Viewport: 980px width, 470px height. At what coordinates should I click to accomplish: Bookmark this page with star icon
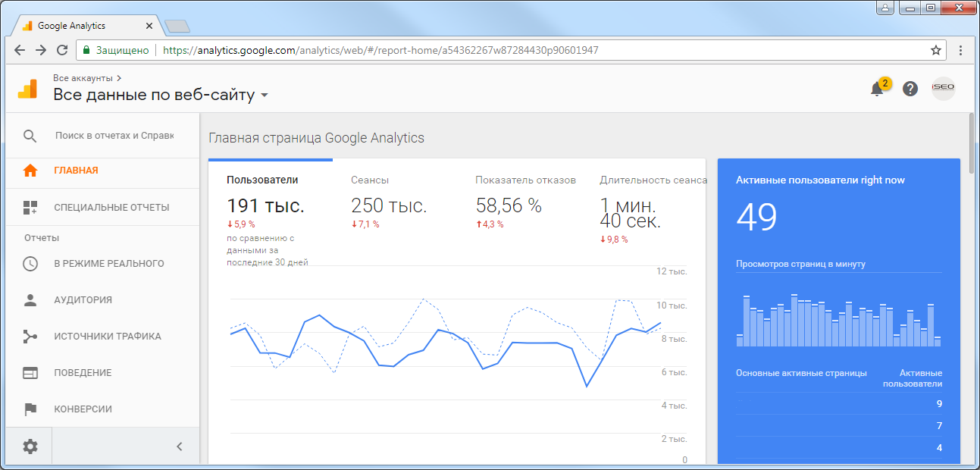tap(936, 50)
